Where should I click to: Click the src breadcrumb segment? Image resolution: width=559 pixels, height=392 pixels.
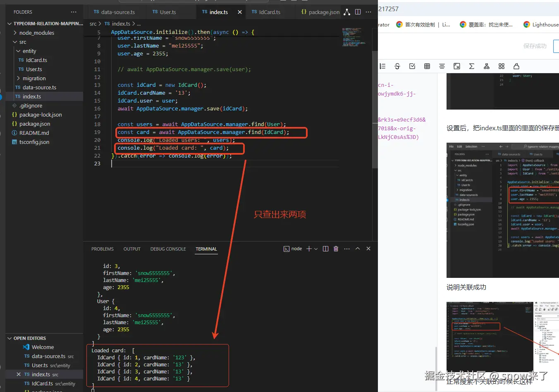coord(93,24)
